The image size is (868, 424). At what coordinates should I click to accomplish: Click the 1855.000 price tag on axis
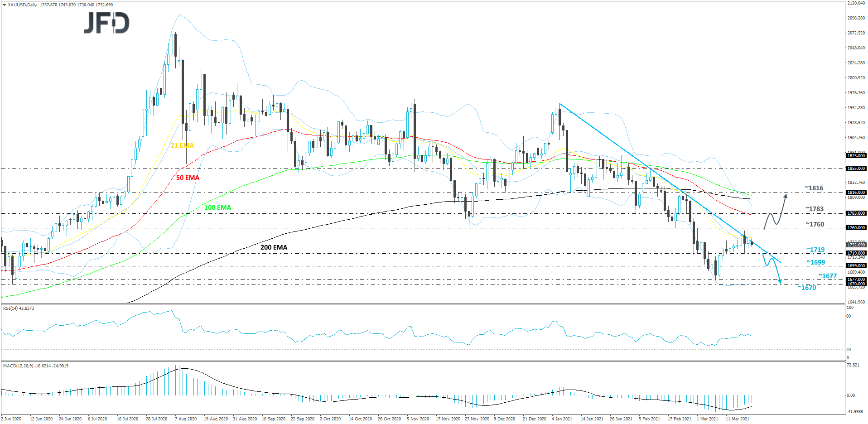pyautogui.click(x=856, y=169)
